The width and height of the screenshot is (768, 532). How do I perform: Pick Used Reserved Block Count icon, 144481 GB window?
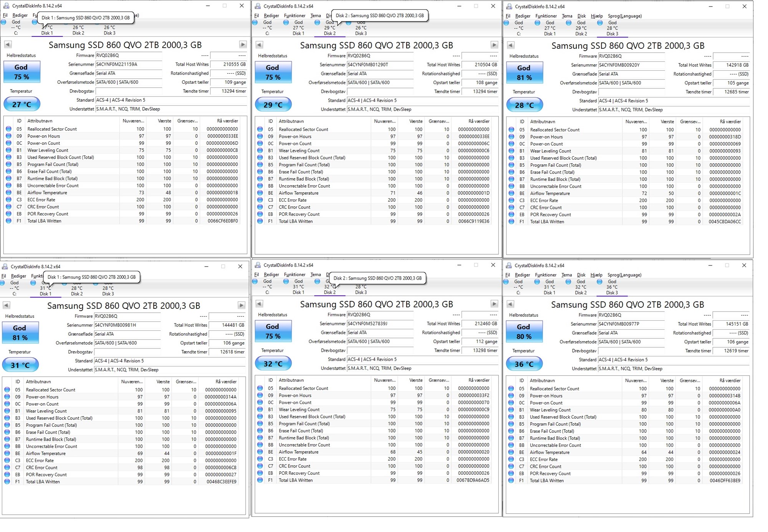tap(7, 418)
